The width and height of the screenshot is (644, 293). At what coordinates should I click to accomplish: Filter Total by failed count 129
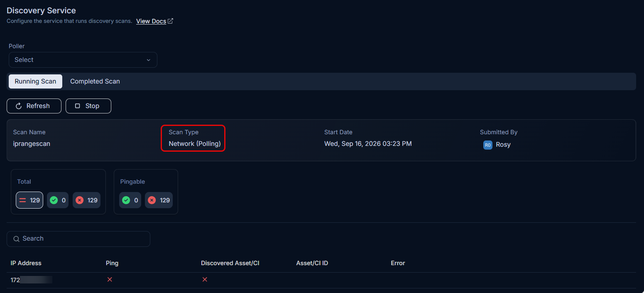click(87, 200)
